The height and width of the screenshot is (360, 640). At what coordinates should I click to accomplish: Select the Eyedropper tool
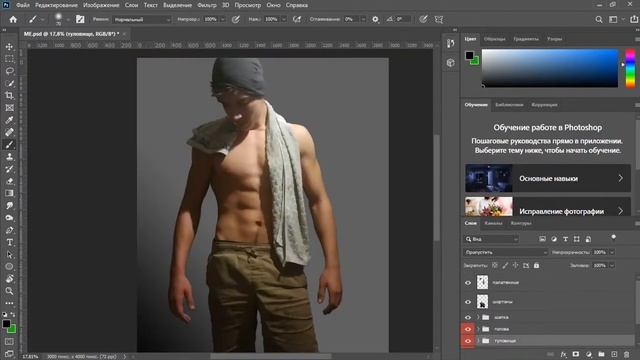[x=9, y=120]
